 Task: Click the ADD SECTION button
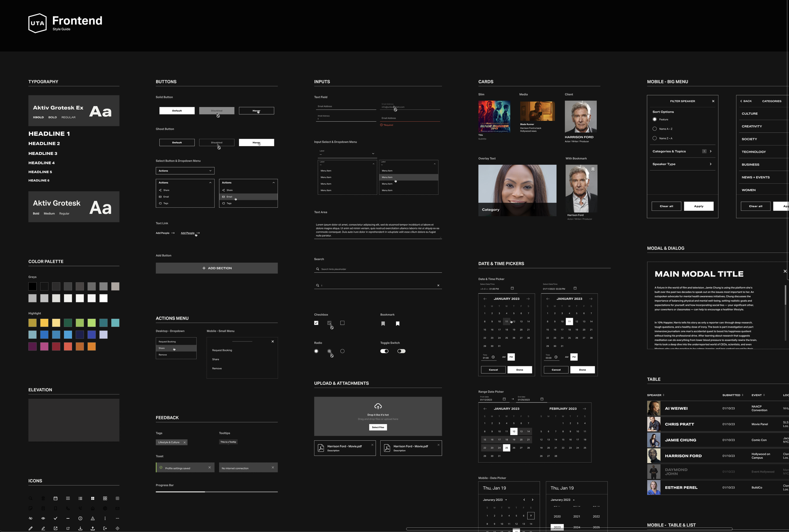[217, 268]
